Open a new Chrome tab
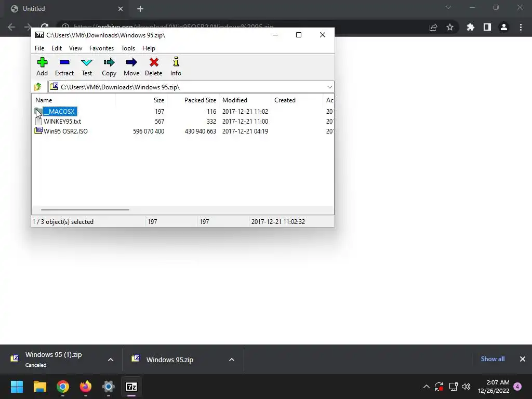Viewport: 532px width, 399px height. 140,9
